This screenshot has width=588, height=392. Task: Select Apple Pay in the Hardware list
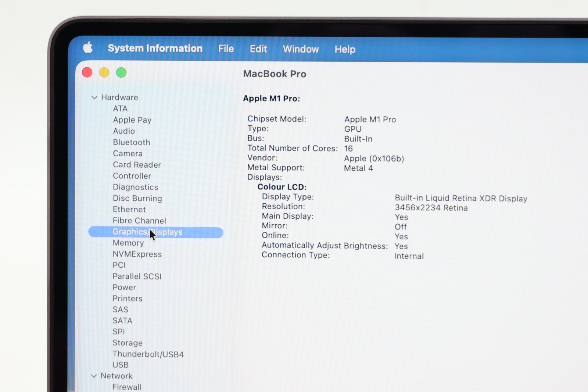[x=132, y=120]
